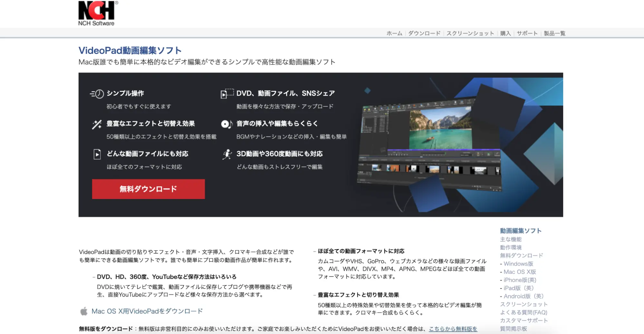Click the 3D running figure icon

pos(227,154)
